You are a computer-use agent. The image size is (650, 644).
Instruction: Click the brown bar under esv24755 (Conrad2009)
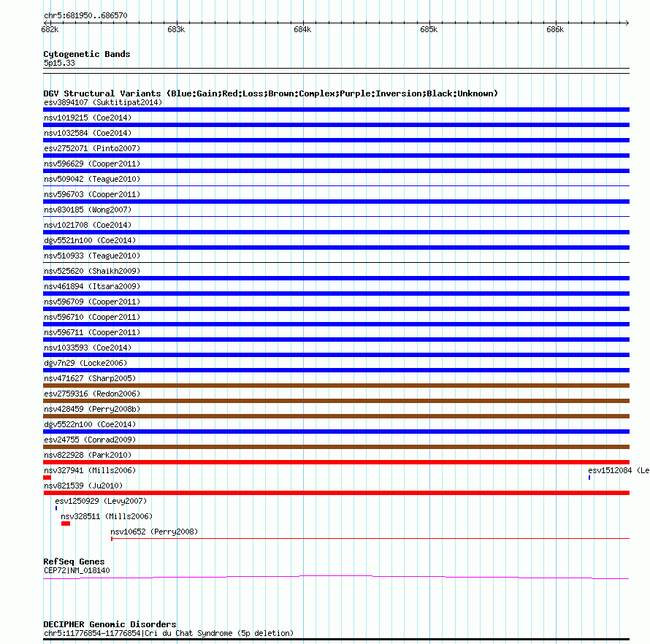point(336,447)
